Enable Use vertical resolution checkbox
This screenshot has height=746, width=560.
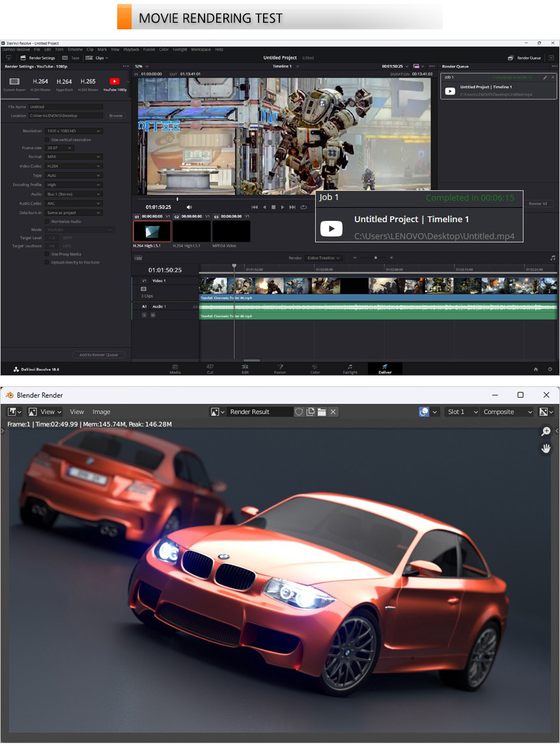pos(47,140)
